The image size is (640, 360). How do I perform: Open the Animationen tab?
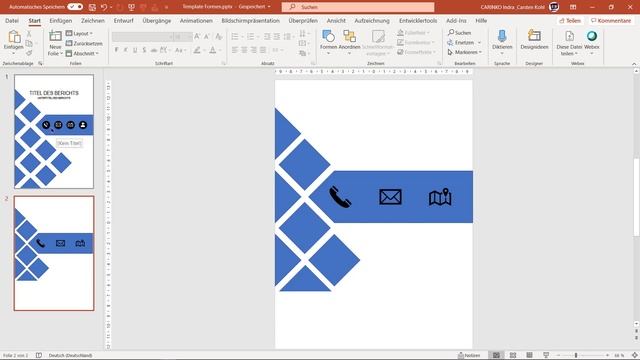coord(196,20)
